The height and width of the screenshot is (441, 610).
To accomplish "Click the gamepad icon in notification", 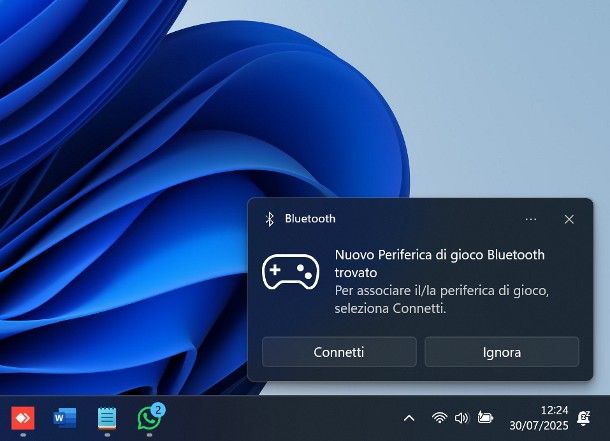I will (290, 273).
